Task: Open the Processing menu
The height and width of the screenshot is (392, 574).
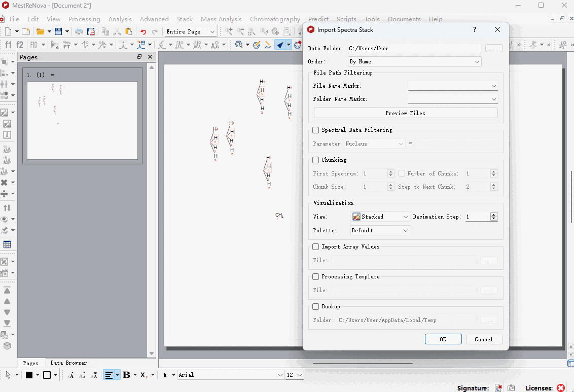Action: [84, 19]
